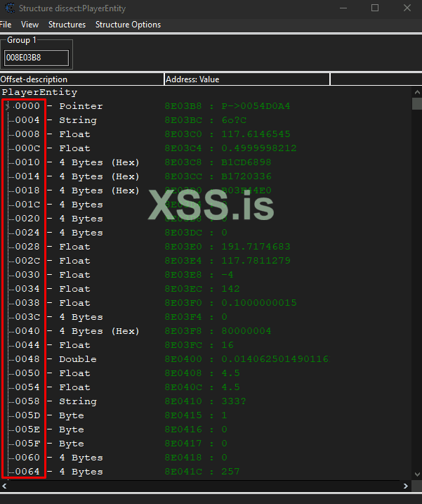Screen dimensions: 422x504
Task: Click the vertical scrollbar up arrow
Action: [417, 92]
